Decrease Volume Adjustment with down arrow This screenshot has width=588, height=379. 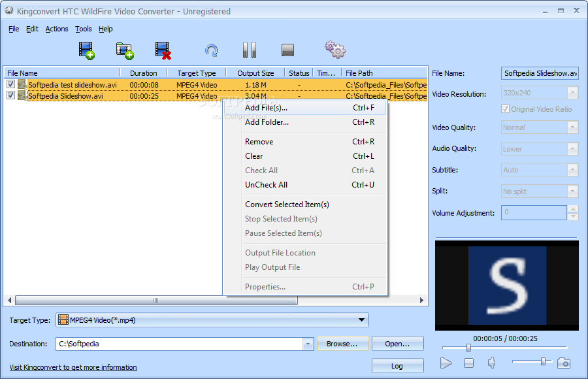pos(572,216)
